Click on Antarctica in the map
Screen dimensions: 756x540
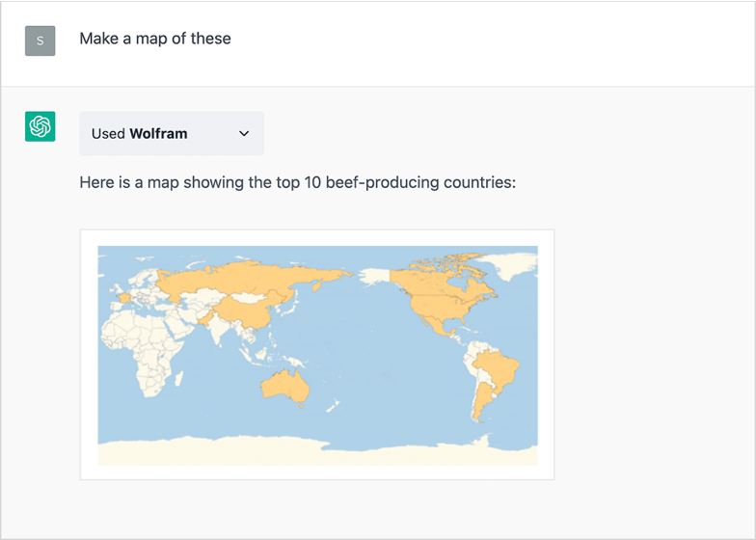[318, 452]
